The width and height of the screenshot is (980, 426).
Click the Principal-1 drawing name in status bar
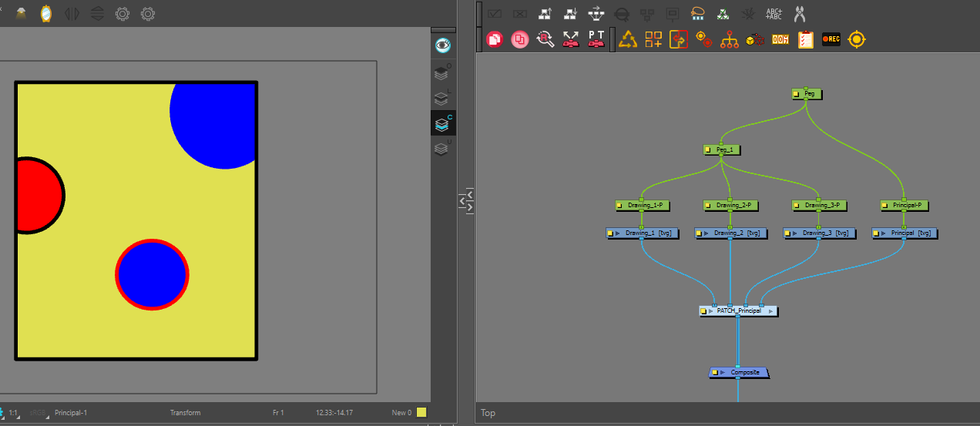click(71, 413)
